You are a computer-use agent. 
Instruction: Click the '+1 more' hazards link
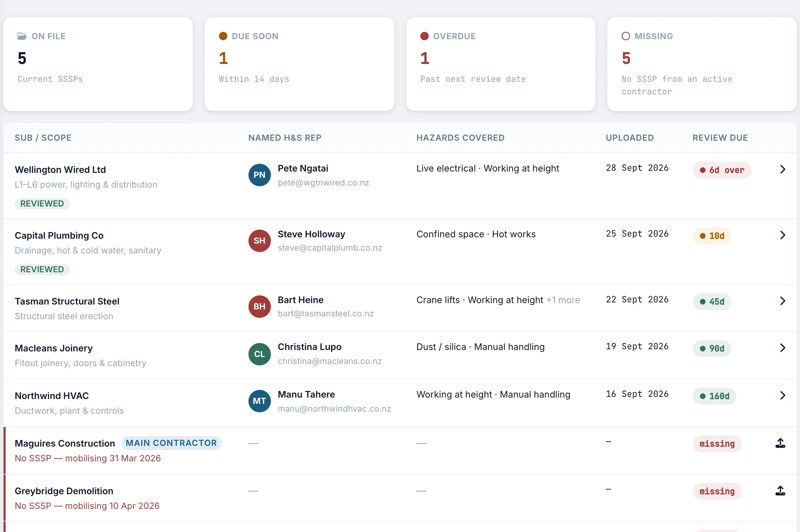563,300
